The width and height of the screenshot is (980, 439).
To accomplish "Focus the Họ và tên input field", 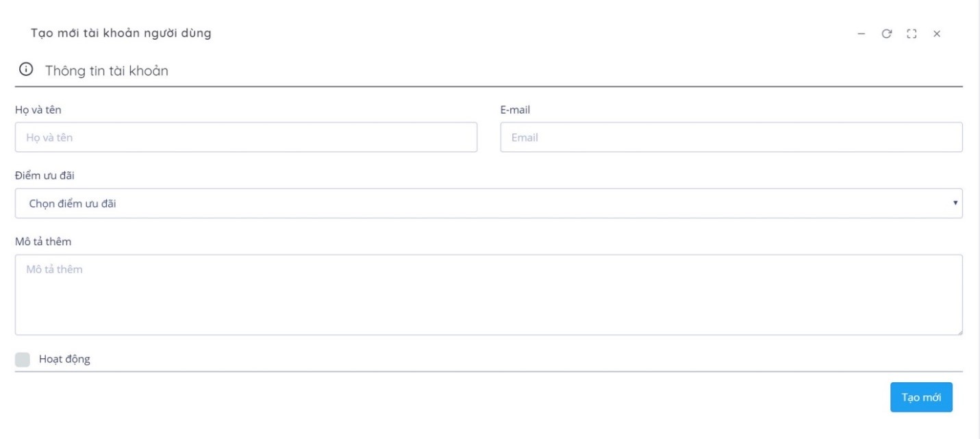I will pyautogui.click(x=246, y=137).
